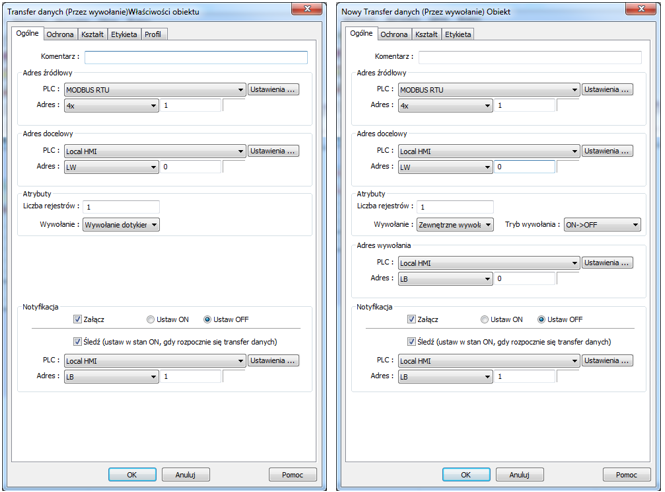Open Zewnętrzne wywołanie dropdown in right dialog
This screenshot has width=665, height=492.
(455, 225)
